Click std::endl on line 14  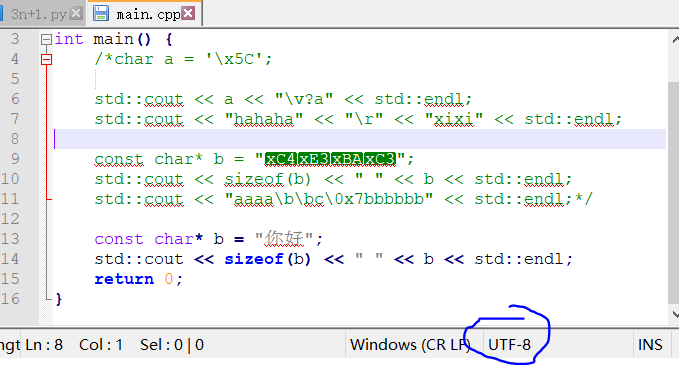(519, 259)
